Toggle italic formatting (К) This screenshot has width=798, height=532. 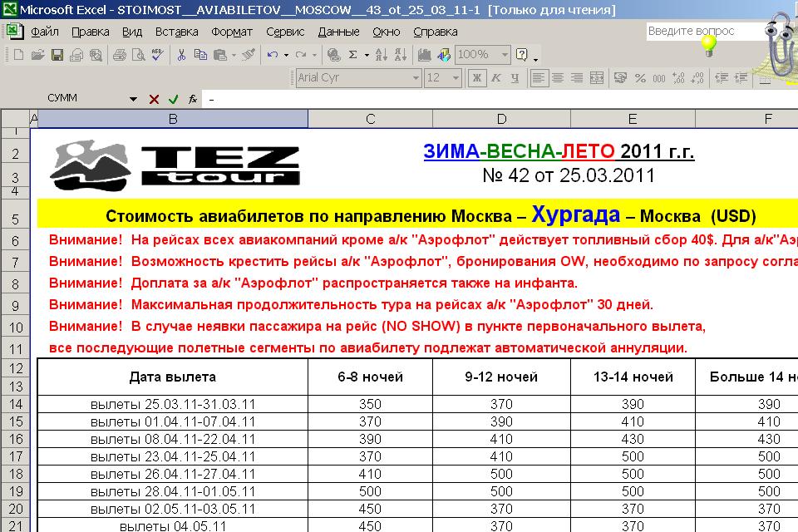point(495,78)
